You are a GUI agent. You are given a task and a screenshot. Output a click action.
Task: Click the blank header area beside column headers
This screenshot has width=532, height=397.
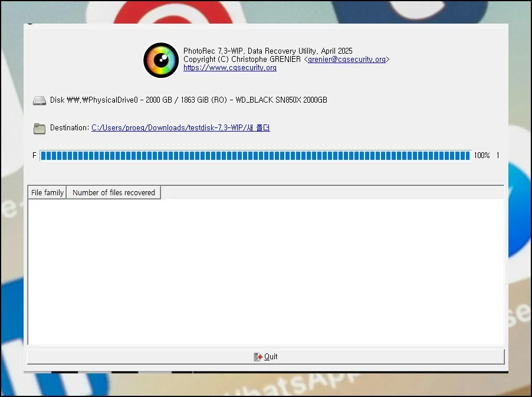click(x=330, y=193)
